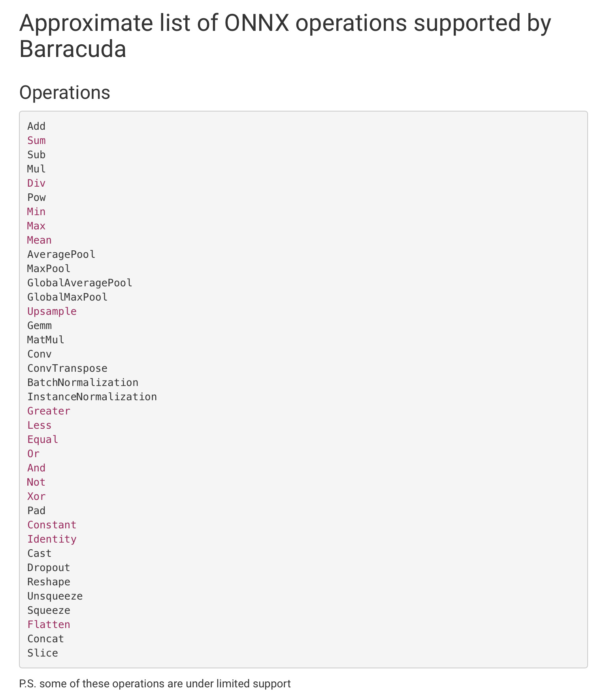Click the P.S. limited support note
The image size is (607, 700).
[155, 683]
